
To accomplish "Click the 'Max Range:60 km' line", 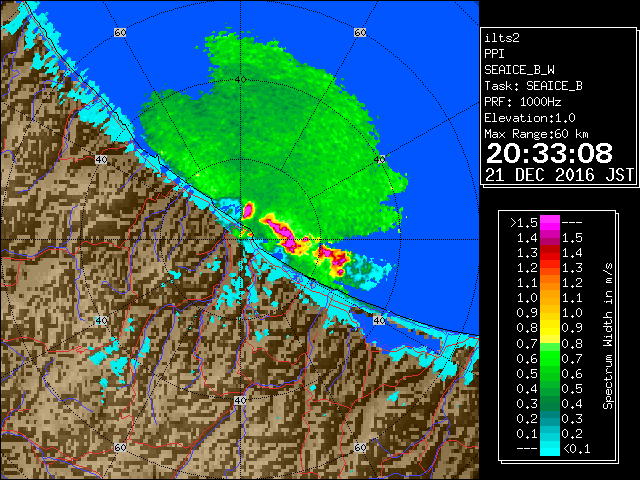I will 536,134.
